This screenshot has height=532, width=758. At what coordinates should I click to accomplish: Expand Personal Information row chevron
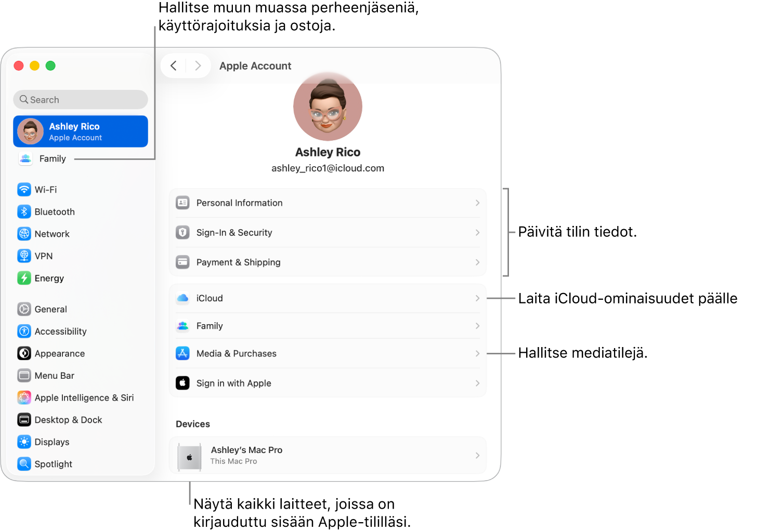(477, 203)
